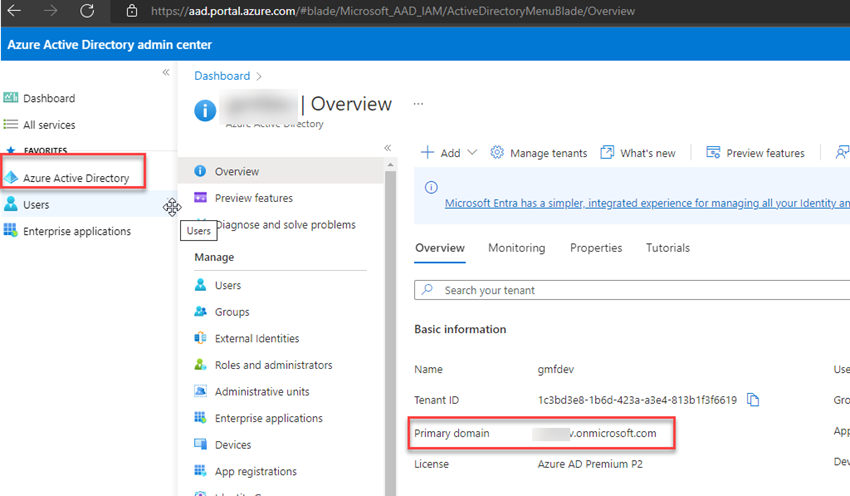Click the Azure Active Directory admin center title
Image resolution: width=850 pixels, height=496 pixels.
[x=110, y=44]
